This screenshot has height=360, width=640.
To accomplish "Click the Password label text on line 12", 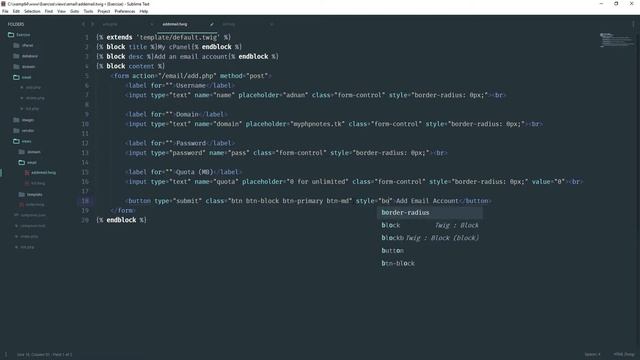I will click(191, 143).
